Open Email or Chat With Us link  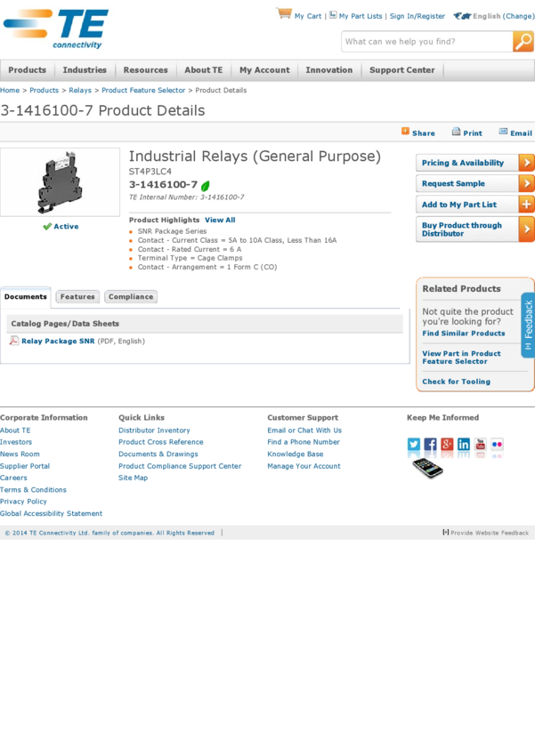pos(304,430)
